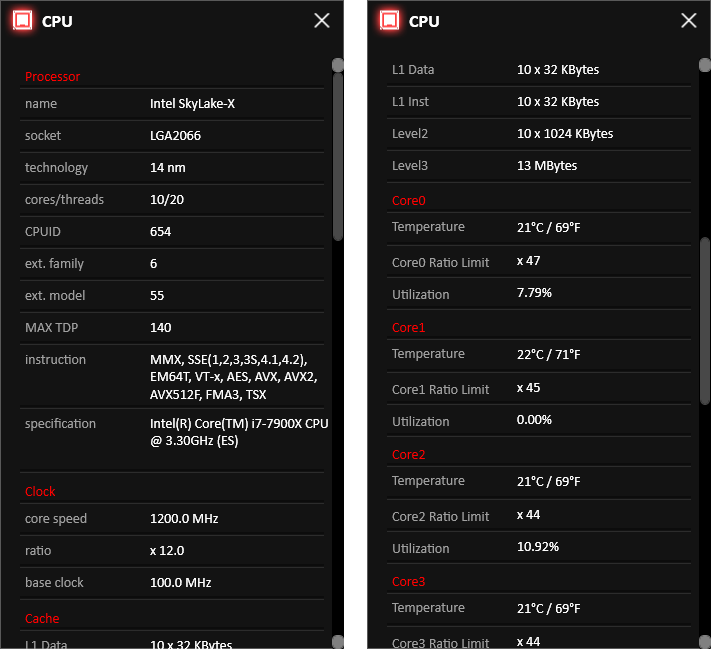Click the core speed value 1200.0 MHz
Viewport: 711px width, 649px height.
tap(184, 518)
